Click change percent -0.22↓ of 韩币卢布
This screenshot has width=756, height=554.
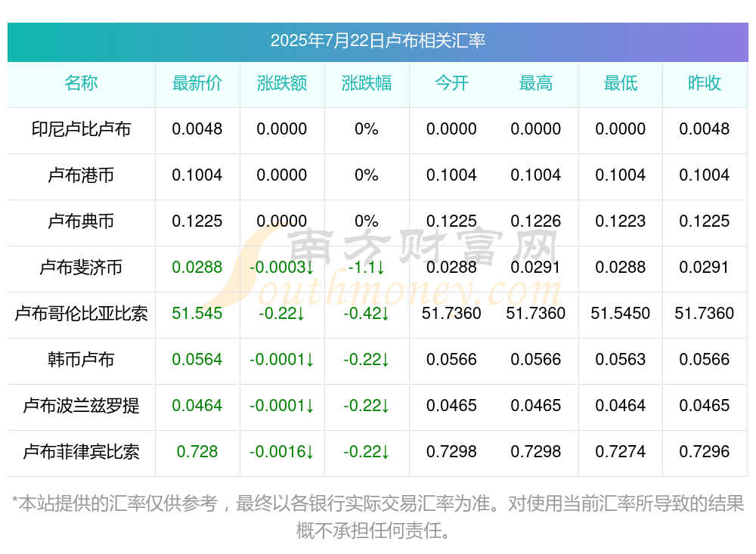367,360
